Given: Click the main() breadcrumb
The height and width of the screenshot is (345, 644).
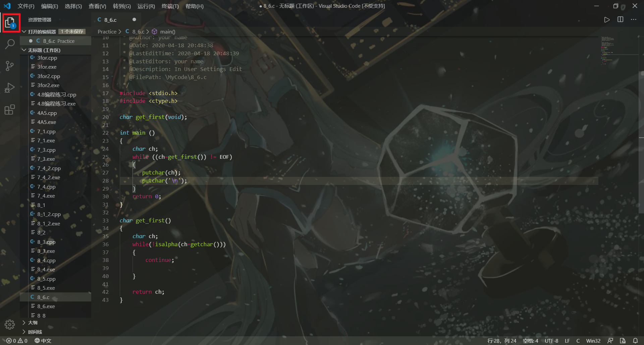Looking at the screenshot, I should click(x=168, y=31).
